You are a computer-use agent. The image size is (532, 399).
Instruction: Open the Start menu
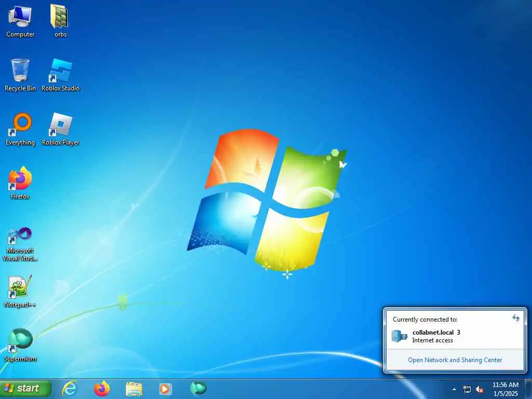click(x=26, y=388)
